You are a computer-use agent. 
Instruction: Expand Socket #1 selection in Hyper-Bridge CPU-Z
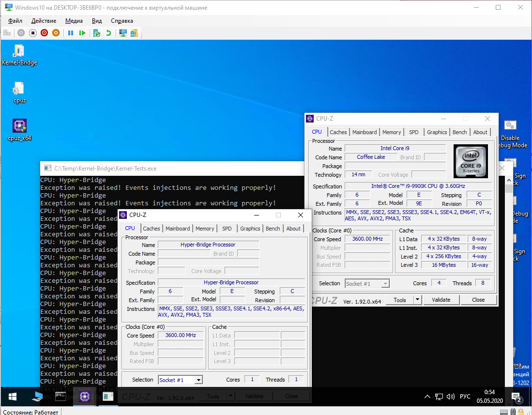click(x=198, y=380)
